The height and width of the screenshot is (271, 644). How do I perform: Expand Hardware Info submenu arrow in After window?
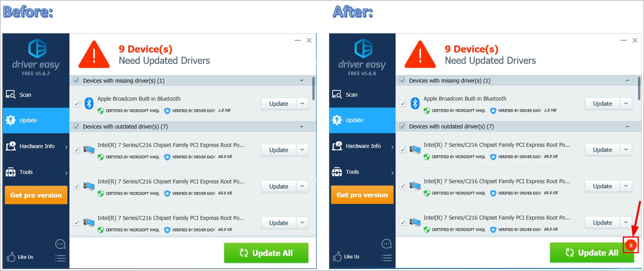[392, 147]
